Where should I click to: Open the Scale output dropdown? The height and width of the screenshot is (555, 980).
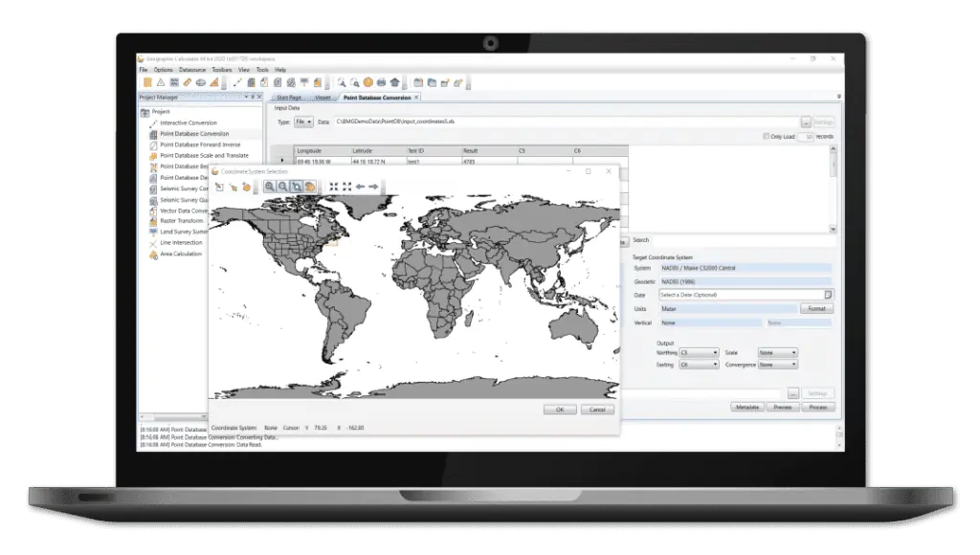point(777,353)
